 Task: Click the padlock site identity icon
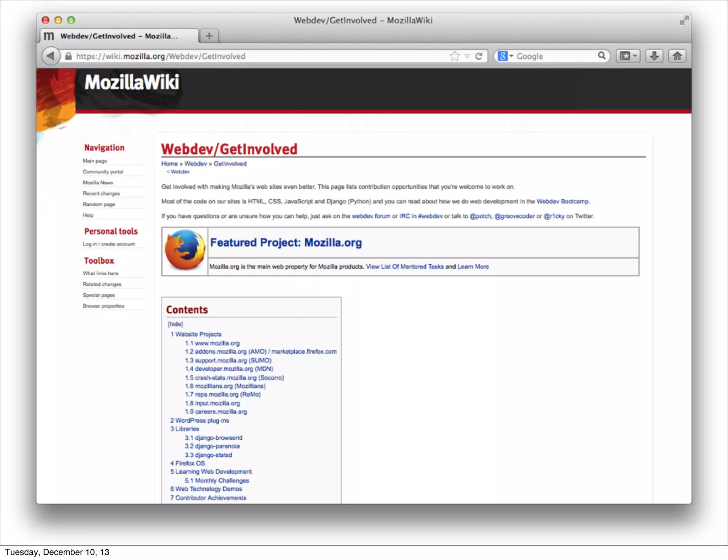point(68,56)
